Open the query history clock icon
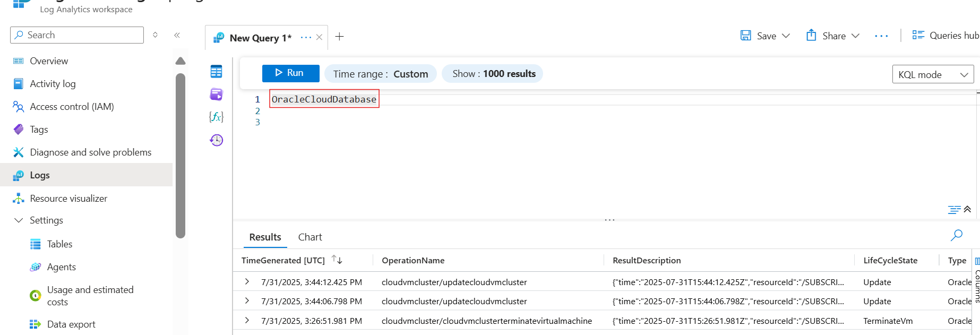Viewport: 980px width, 335px height. click(216, 140)
